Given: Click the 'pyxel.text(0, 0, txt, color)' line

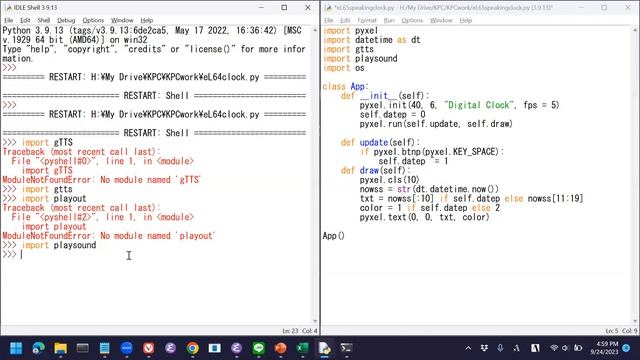Looking at the screenshot, I should tap(424, 217).
